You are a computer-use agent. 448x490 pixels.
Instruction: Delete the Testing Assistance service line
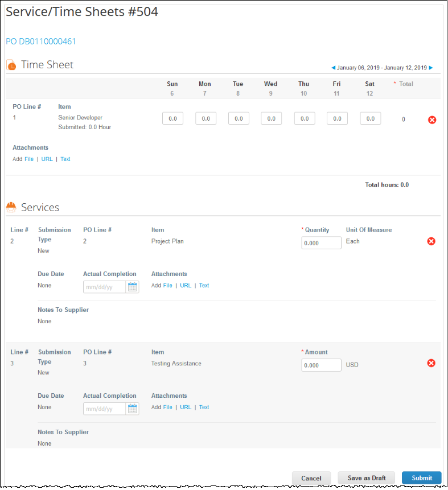(x=431, y=363)
